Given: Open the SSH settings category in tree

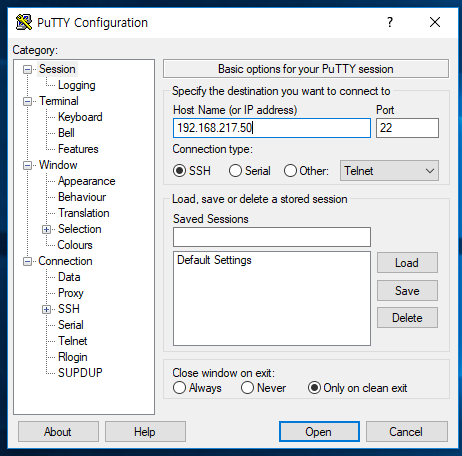Looking at the screenshot, I should coord(69,309).
